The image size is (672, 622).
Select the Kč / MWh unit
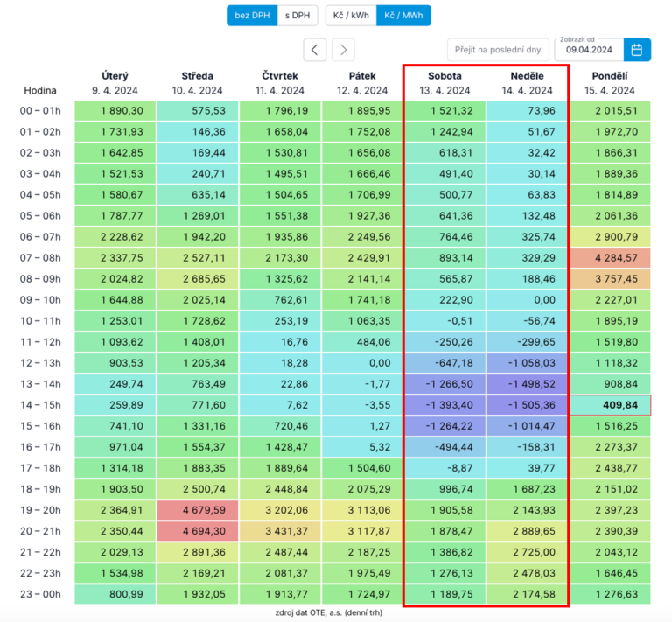click(403, 16)
